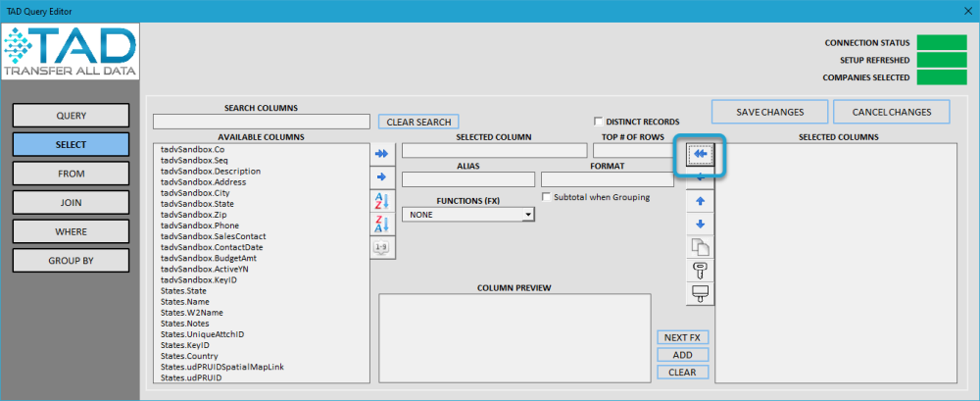Image resolution: width=980 pixels, height=401 pixels.
Task: Close the TAD Query Editor window
Action: tap(968, 11)
